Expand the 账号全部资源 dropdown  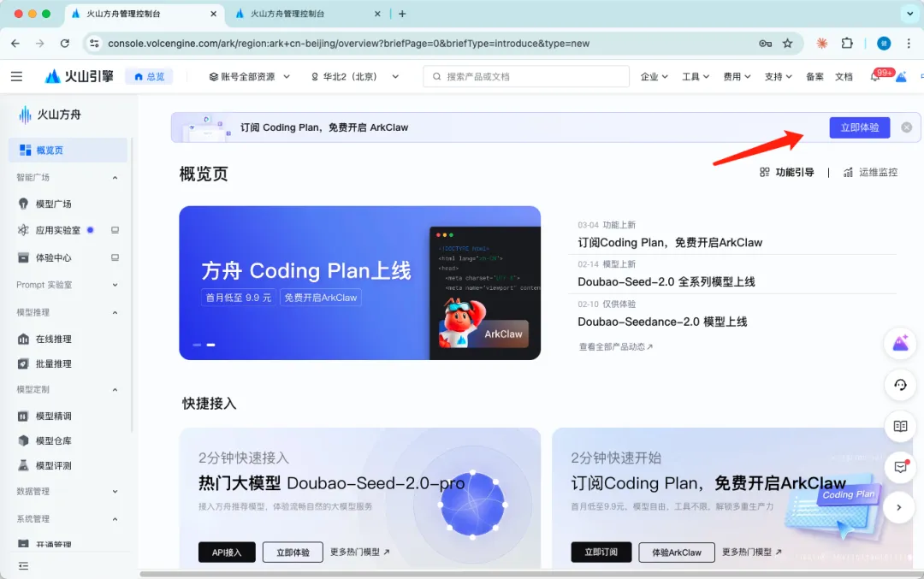(x=250, y=77)
